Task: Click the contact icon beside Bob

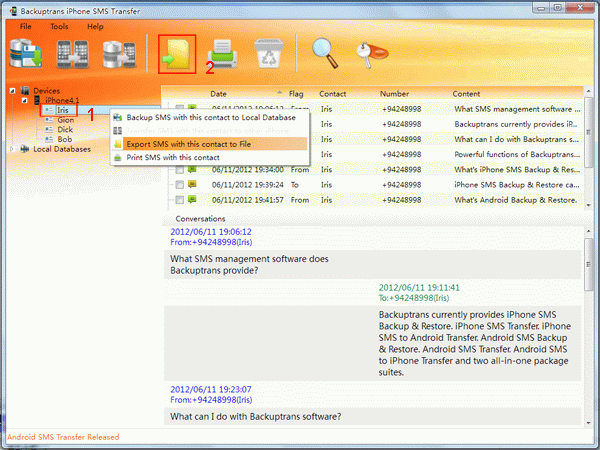Action: (49, 139)
